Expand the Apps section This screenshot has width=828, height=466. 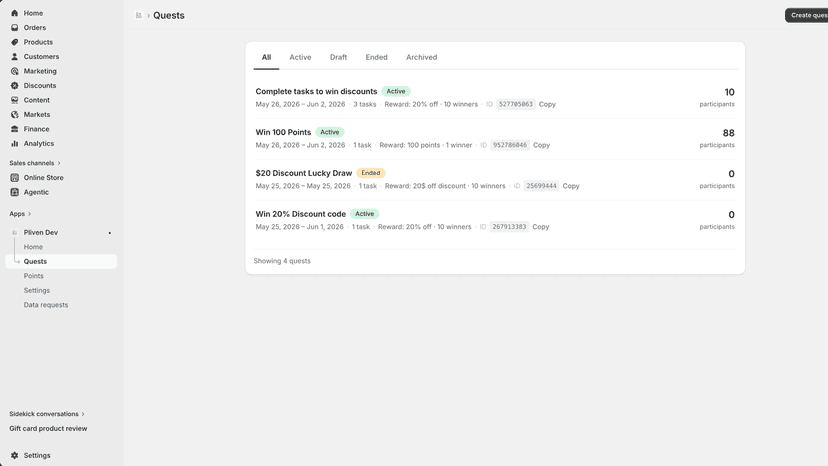click(20, 214)
